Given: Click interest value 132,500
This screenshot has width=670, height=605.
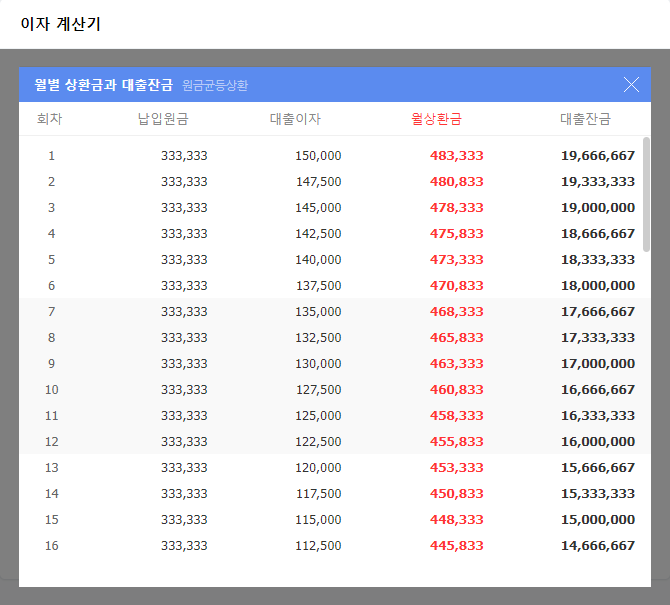Looking at the screenshot, I should (x=318, y=338).
